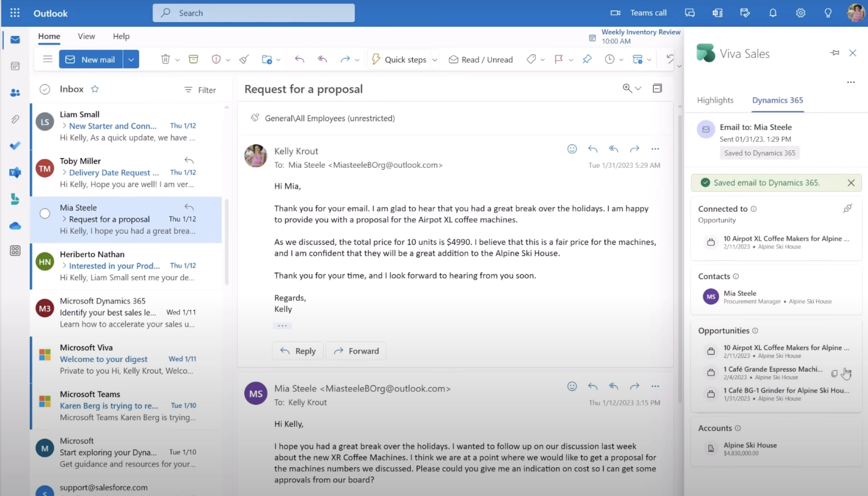Click Reply arrow in ribbon

pos(300,59)
